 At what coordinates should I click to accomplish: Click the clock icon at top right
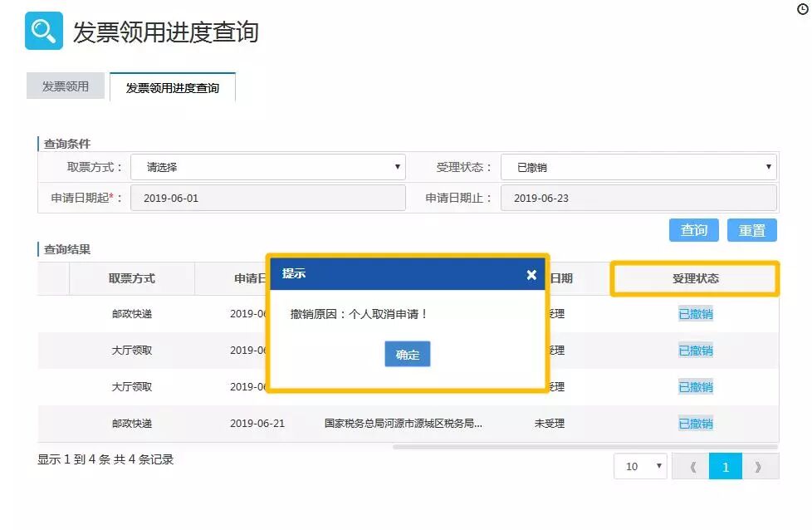(802, 9)
